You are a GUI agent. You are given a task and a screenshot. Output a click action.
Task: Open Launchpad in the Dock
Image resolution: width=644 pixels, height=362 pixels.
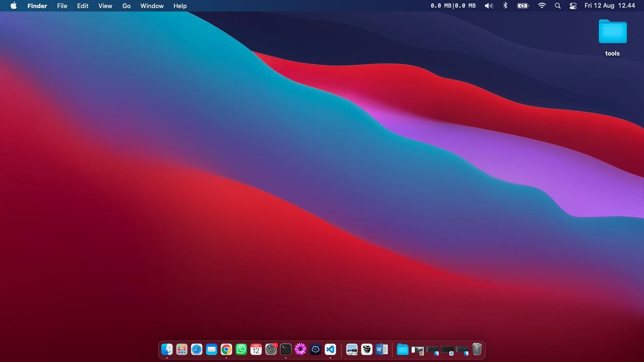coord(182,350)
